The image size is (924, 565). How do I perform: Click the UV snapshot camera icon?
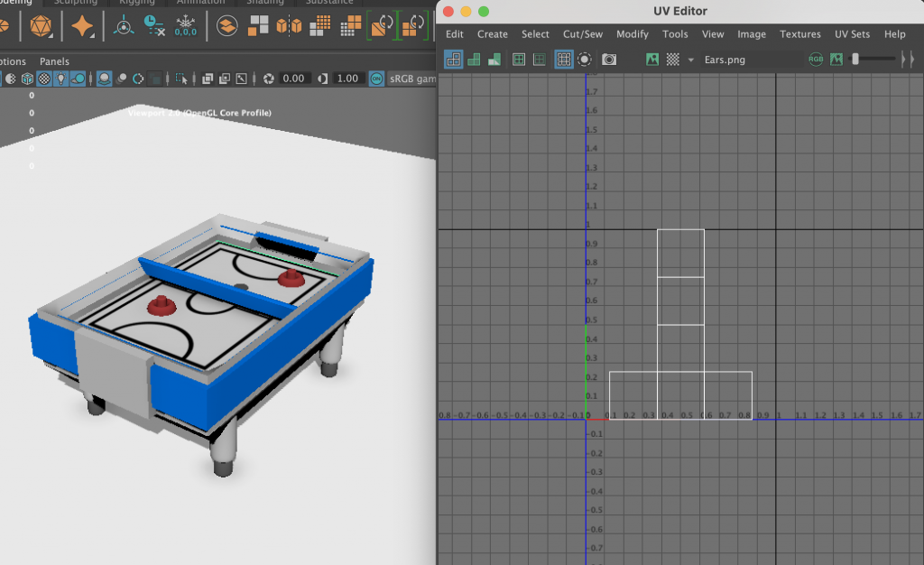pyautogui.click(x=609, y=60)
